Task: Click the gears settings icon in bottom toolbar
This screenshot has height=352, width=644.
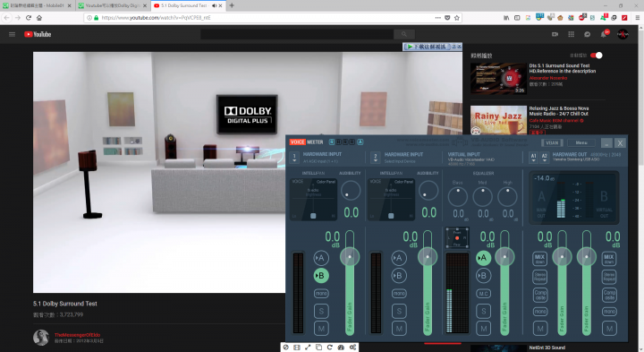Action: (352, 348)
